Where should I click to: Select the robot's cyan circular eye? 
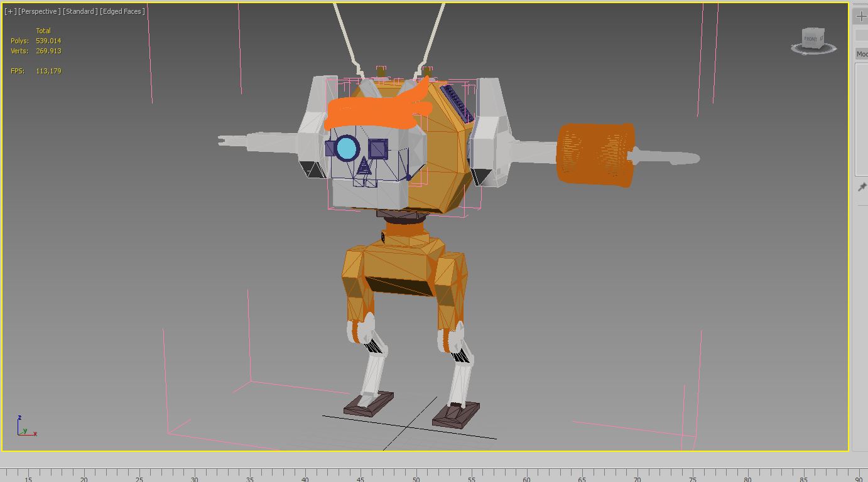tap(347, 149)
